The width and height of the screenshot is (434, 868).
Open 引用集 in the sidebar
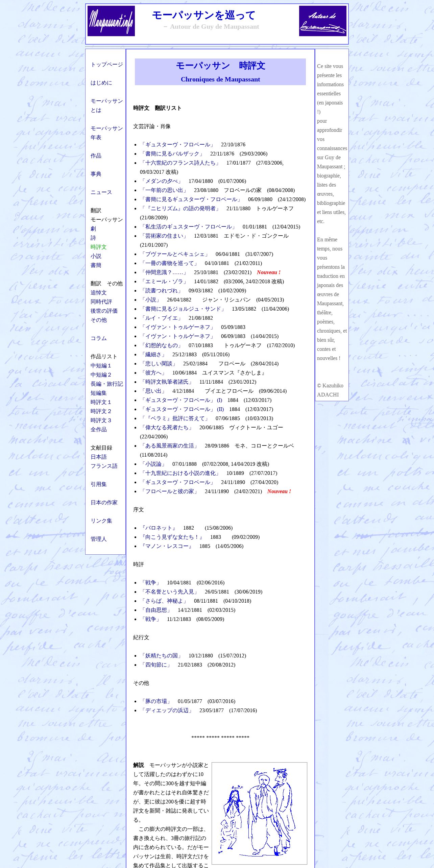coord(99,484)
